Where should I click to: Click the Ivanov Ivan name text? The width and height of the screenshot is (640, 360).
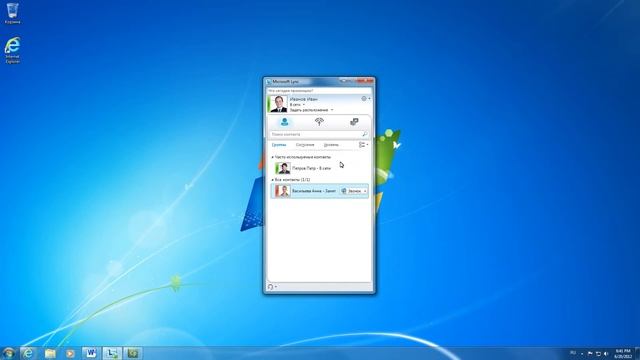[303, 99]
